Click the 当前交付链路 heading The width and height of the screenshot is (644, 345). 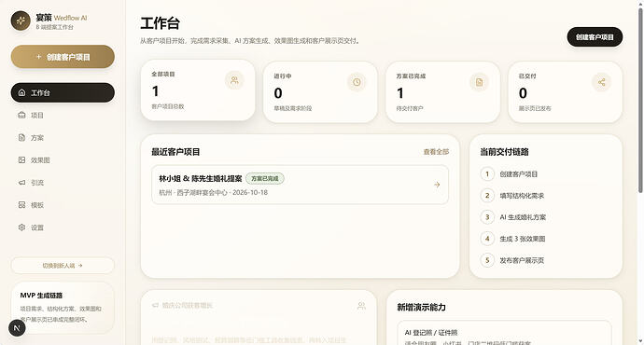(x=504, y=152)
